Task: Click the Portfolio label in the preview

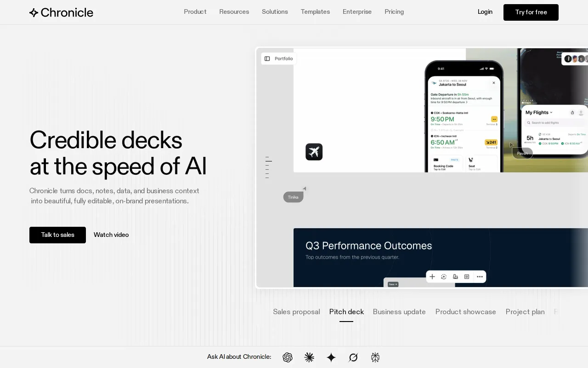Action: [x=284, y=58]
